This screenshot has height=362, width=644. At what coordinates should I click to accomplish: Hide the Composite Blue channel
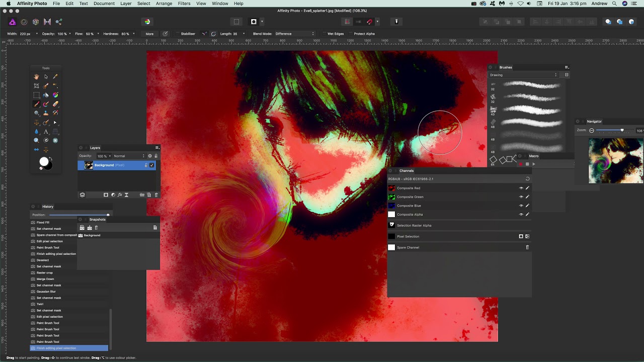[521, 206]
